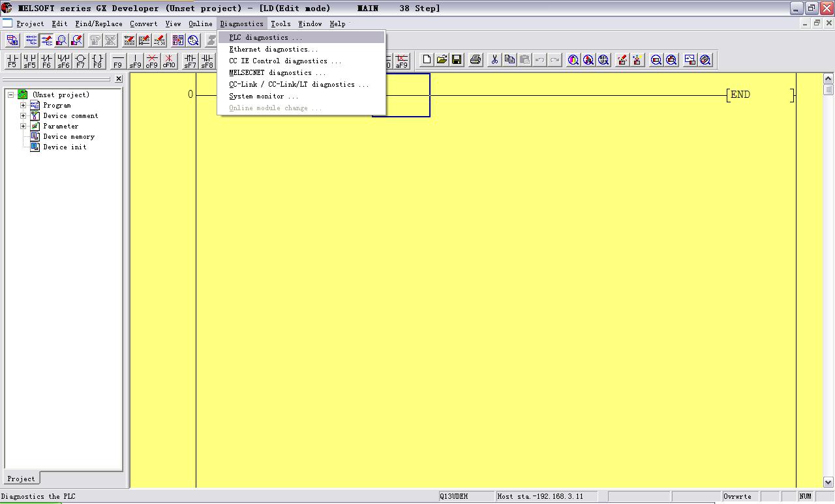Expand the Device comment tree node
835x504 pixels.
(x=23, y=115)
